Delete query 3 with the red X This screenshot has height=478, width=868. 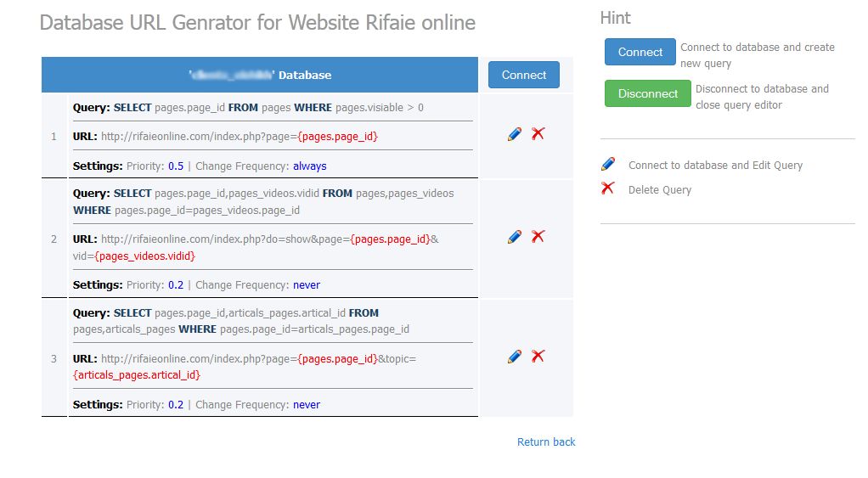[538, 357]
